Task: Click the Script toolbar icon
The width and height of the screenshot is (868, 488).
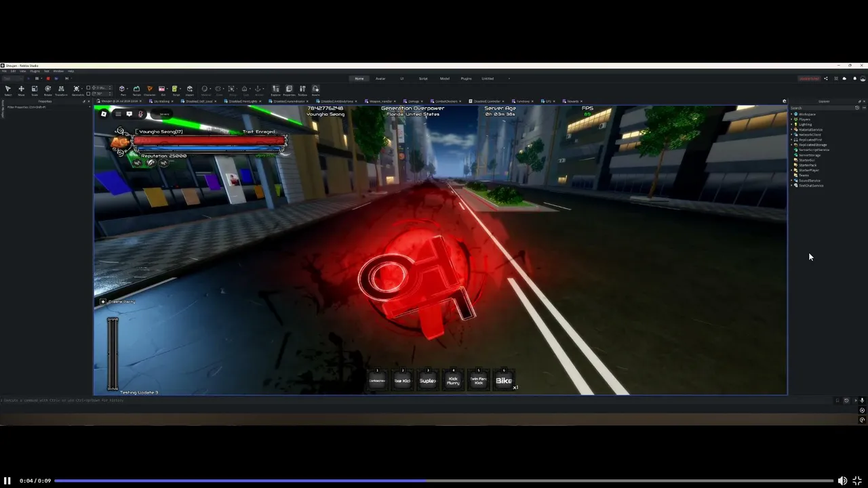Action: point(176,90)
